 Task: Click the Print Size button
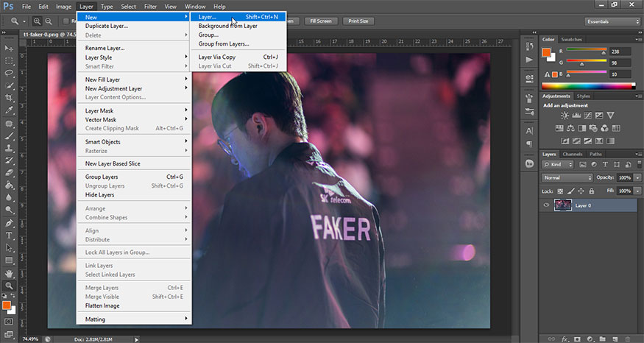point(359,21)
